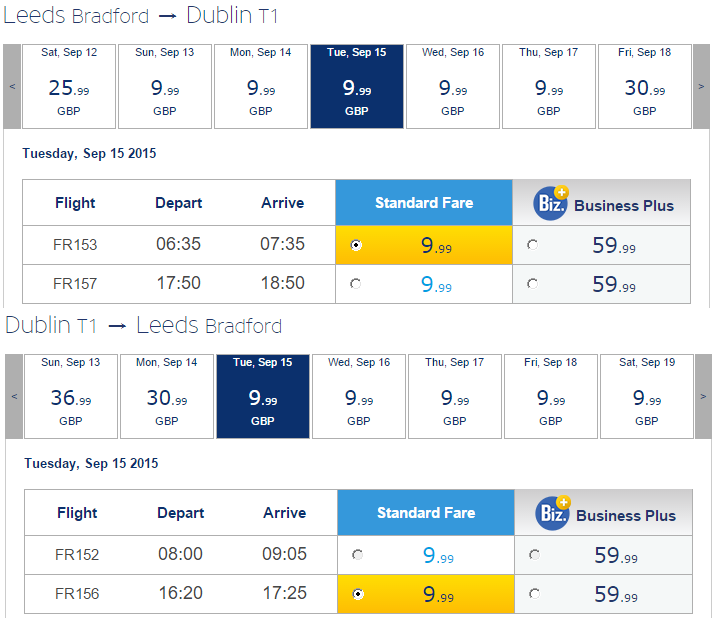Select return Thu, Sep 17 date tile
714x618 pixels.
[x=454, y=396]
